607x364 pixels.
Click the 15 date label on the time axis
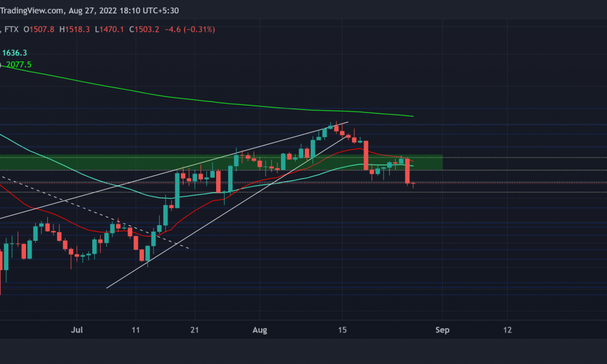(342, 330)
